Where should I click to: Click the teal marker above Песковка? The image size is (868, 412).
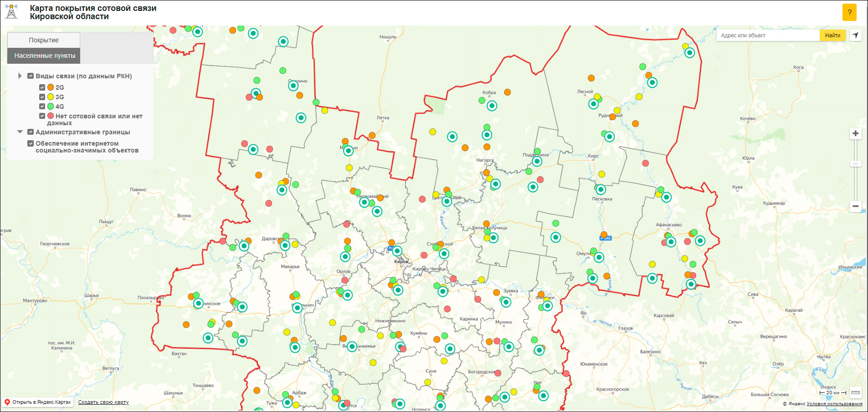[601, 189]
